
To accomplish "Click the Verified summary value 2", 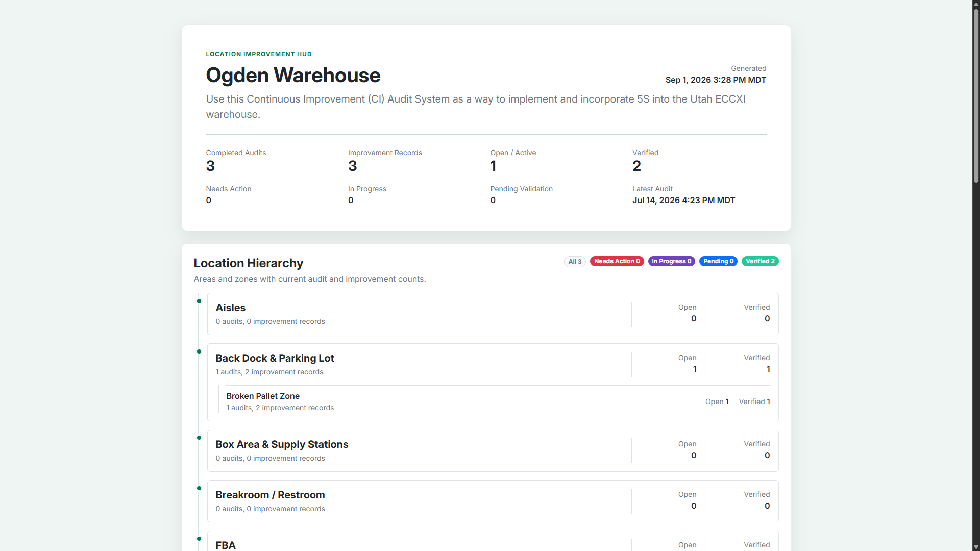I will (x=636, y=166).
